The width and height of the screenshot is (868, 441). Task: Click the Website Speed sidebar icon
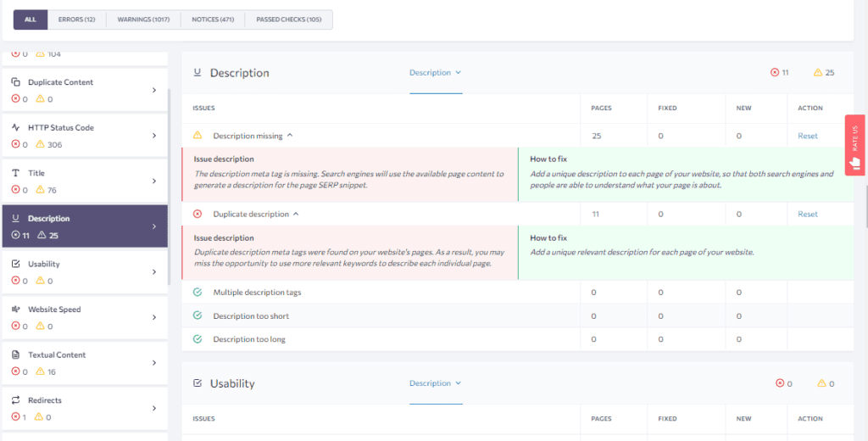[15, 310]
